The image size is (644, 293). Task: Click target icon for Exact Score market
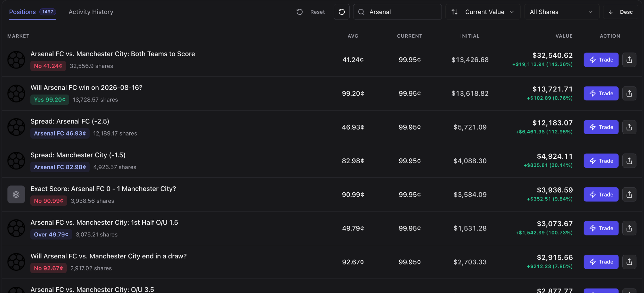[16, 195]
